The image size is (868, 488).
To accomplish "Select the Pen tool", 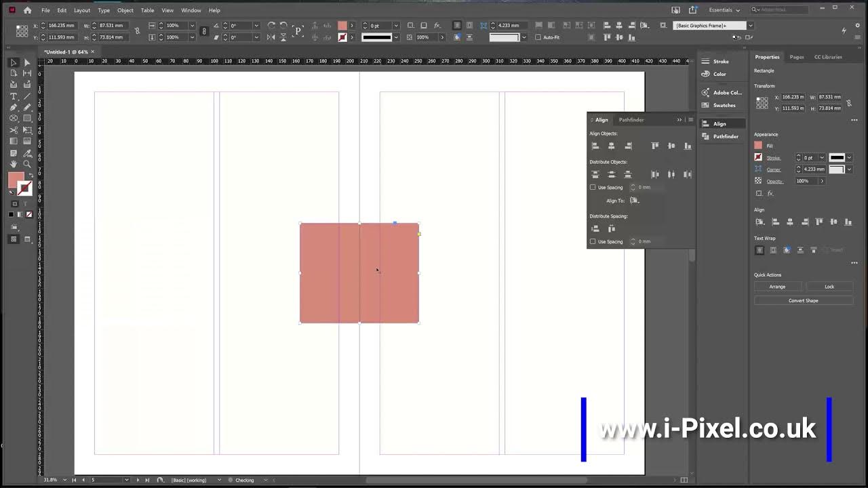I will click(14, 107).
